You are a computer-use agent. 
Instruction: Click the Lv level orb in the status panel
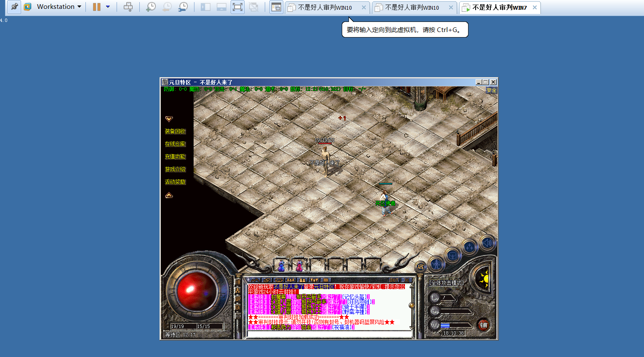[x=435, y=298]
